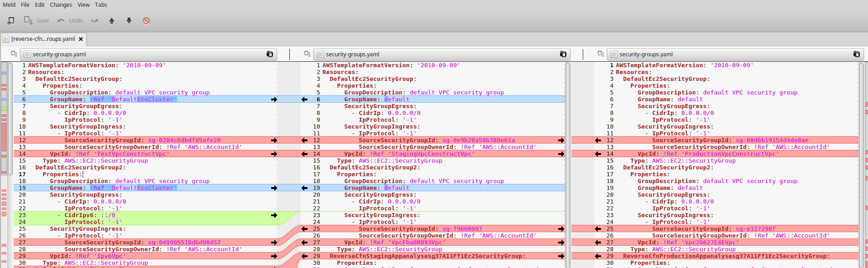Push middle line 25 sg-f9660997 to right pane
The width and height of the screenshot is (868, 268).
point(561,229)
